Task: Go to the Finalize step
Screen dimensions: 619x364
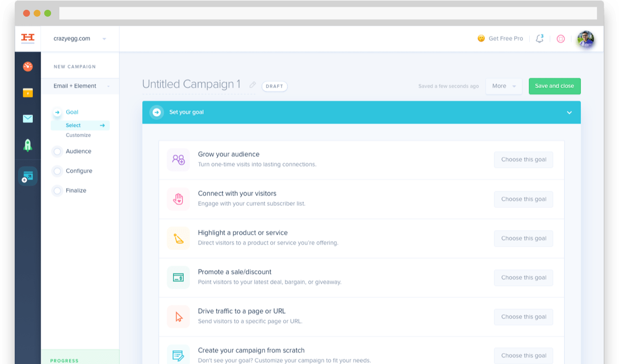Action: [76, 191]
